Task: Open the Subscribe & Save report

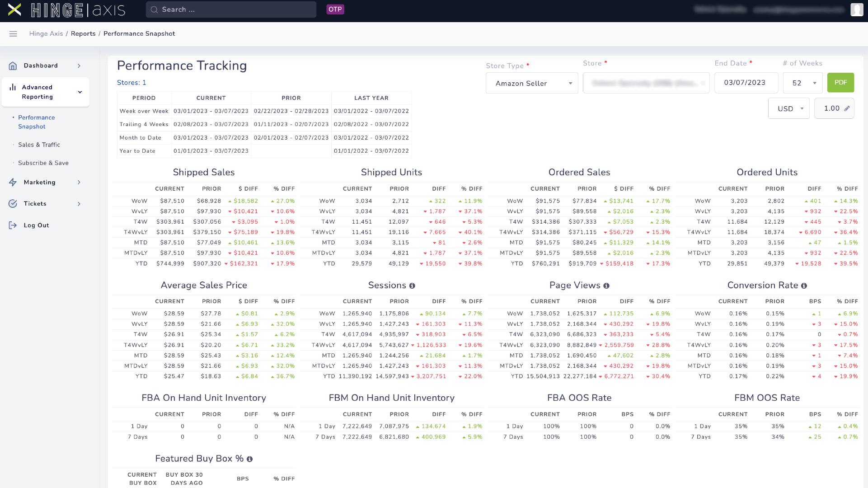Action: pyautogui.click(x=43, y=163)
